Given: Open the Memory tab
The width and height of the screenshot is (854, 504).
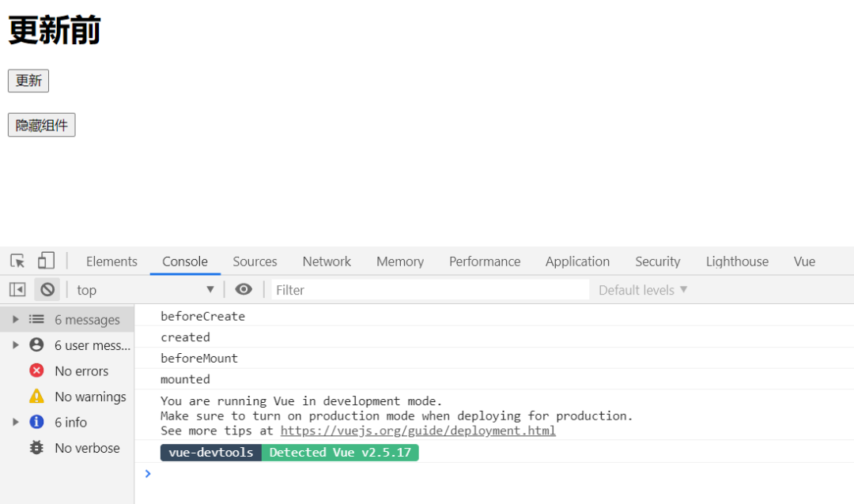Looking at the screenshot, I should click(400, 261).
